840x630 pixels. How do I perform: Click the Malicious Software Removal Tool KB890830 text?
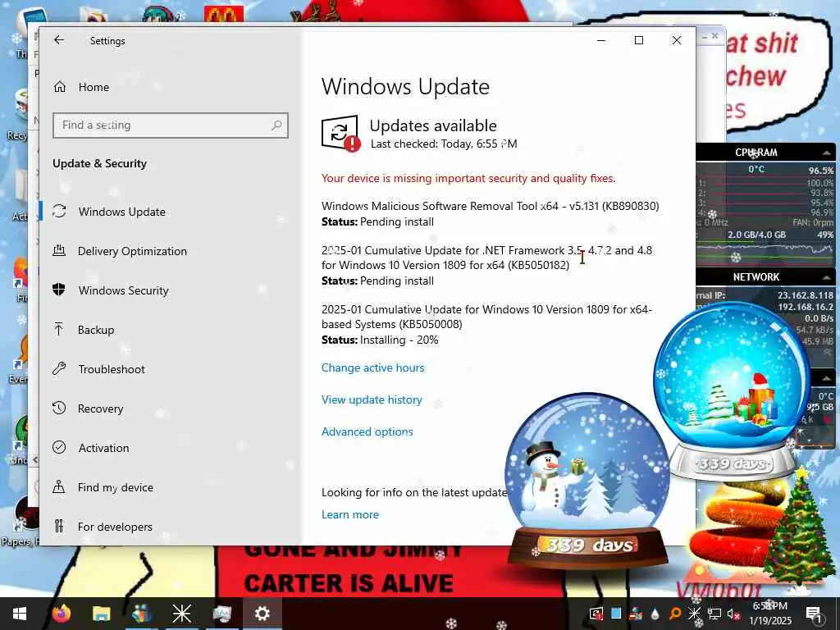coord(491,206)
